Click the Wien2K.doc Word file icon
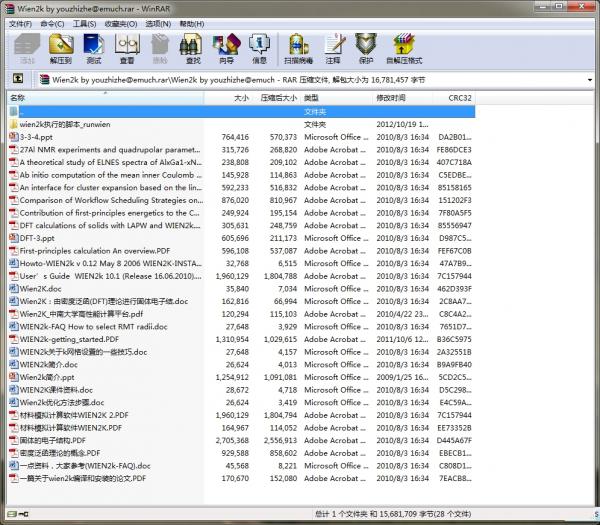The width and height of the screenshot is (600, 525). pos(13,289)
